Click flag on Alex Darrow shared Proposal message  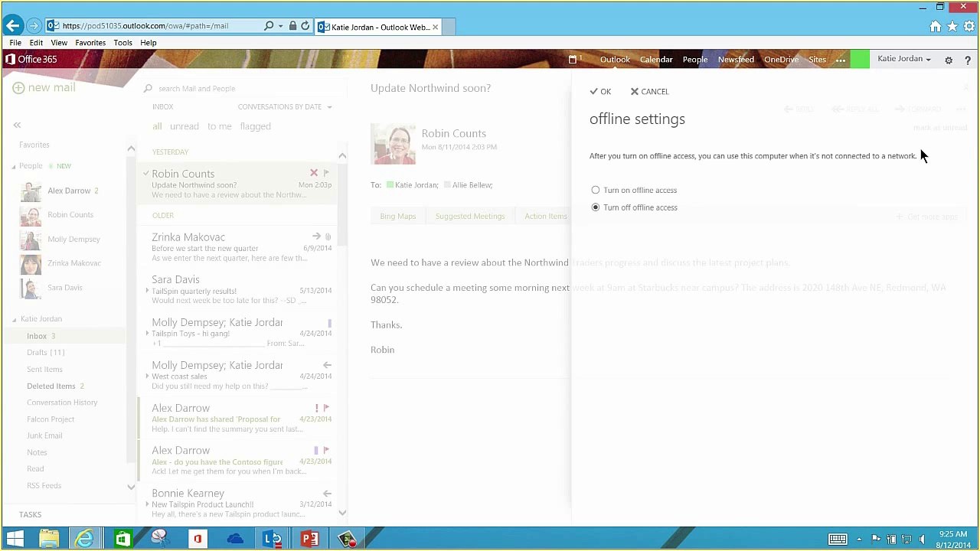point(326,408)
